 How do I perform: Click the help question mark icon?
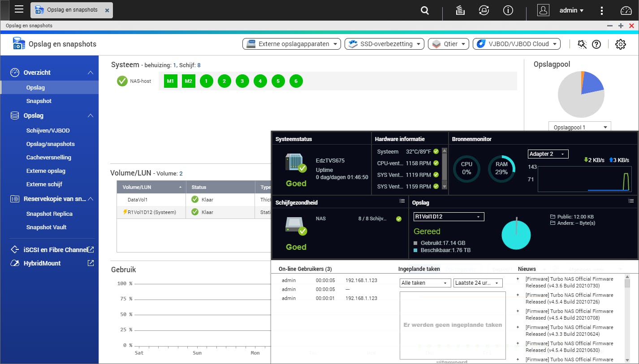point(596,44)
